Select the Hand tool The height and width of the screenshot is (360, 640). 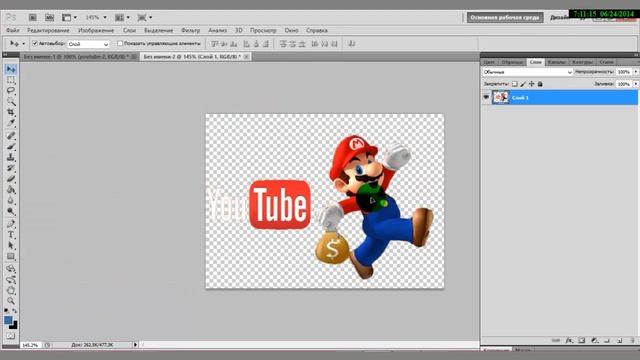click(x=11, y=290)
